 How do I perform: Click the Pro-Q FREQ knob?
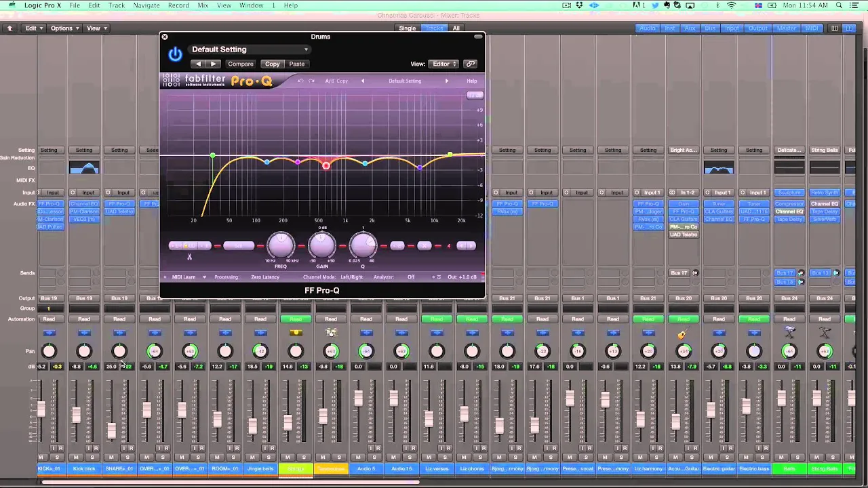pos(281,245)
